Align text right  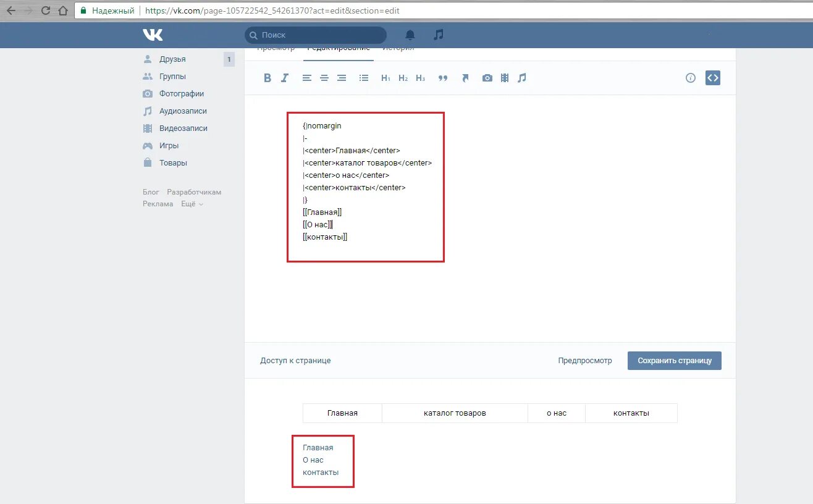(342, 78)
